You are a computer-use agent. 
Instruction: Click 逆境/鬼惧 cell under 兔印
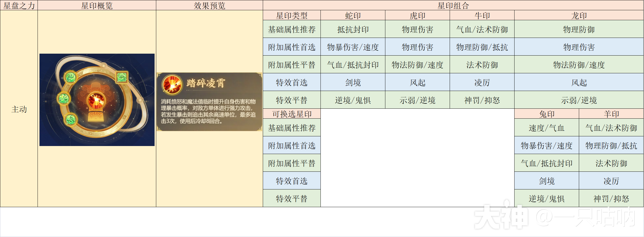coord(547,199)
